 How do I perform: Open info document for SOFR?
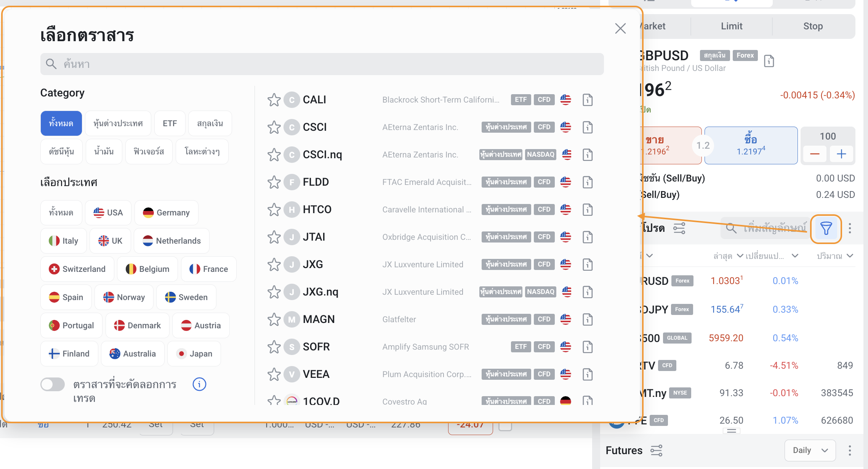pyautogui.click(x=588, y=347)
